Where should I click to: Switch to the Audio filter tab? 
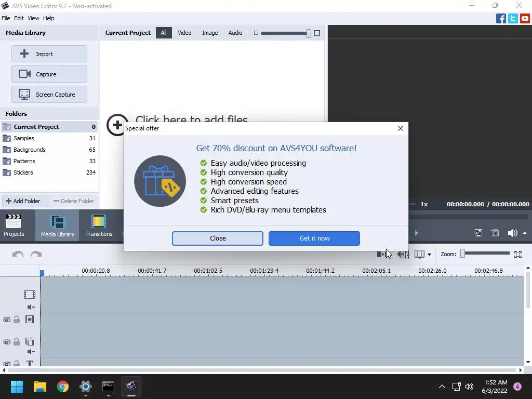235,33
